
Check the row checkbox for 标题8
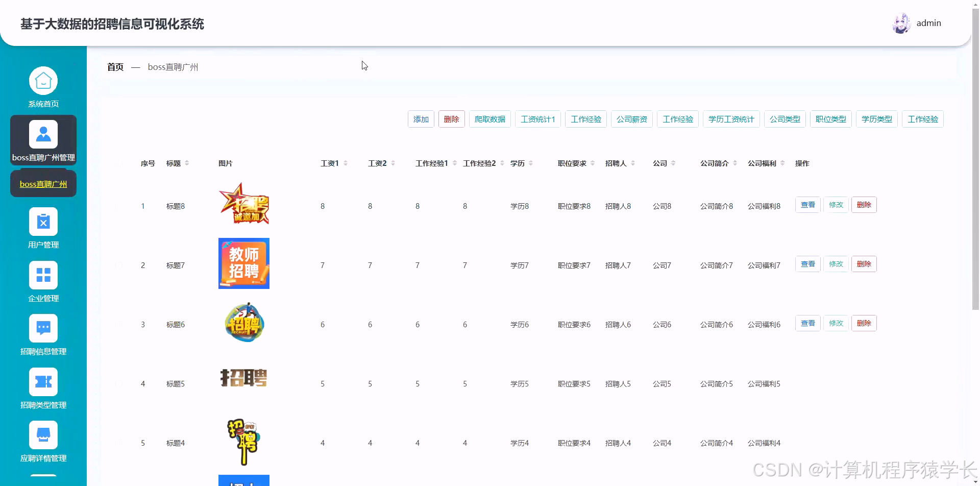120,206
